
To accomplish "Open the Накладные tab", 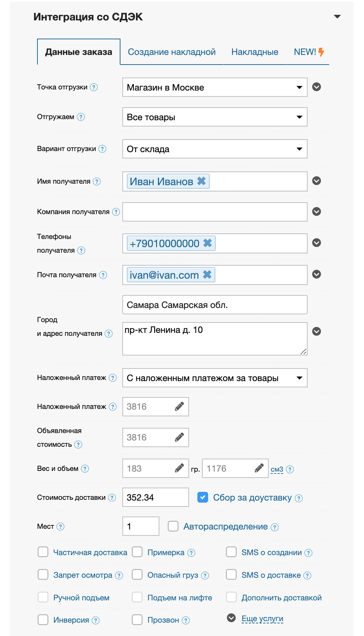I will pyautogui.click(x=255, y=52).
